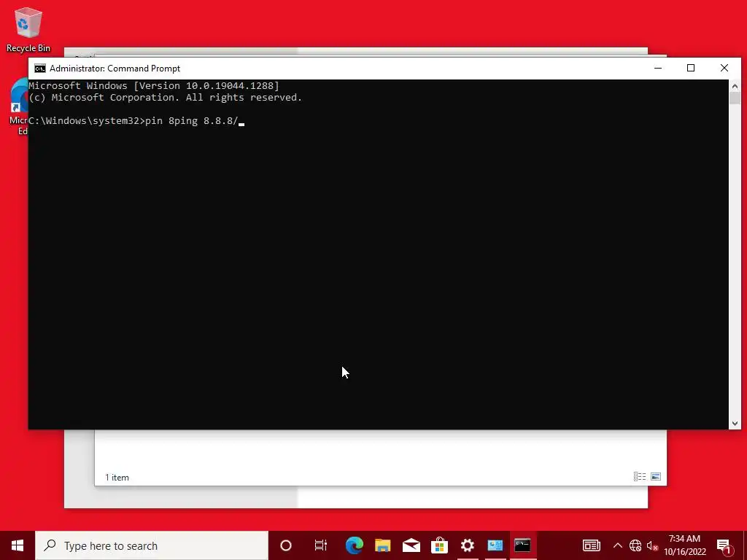Click the muted volume tray icon
This screenshot has height=560, width=747.
[x=652, y=545]
